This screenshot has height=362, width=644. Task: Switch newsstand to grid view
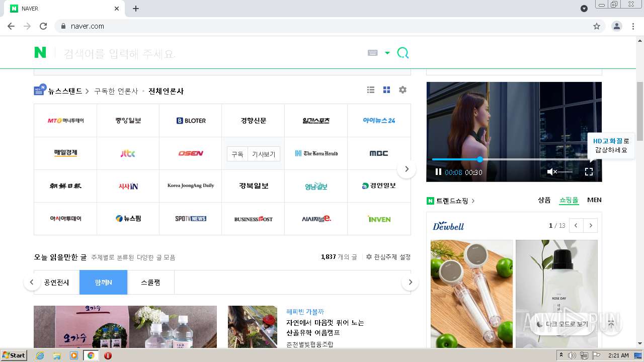pos(386,90)
